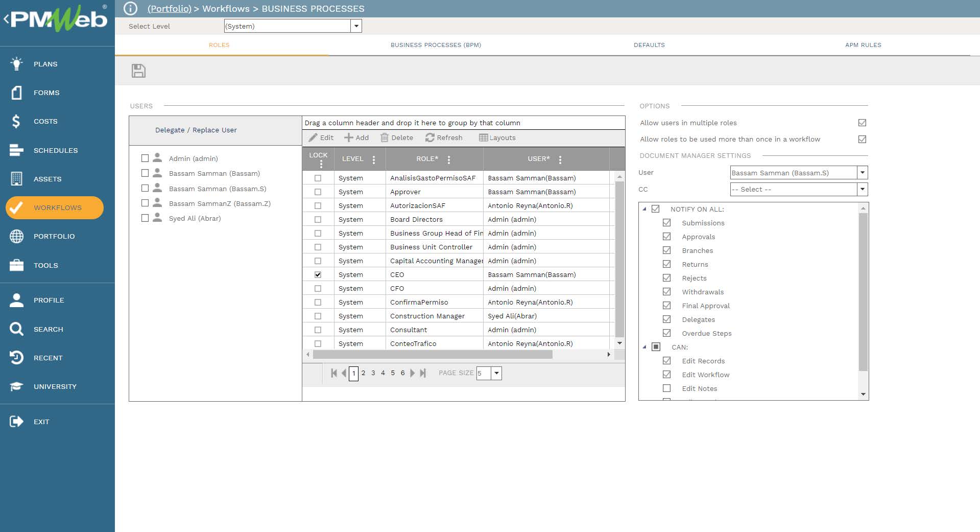Viewport: 980px width, 532px height.
Task: Open Recent history icon
Action: click(x=16, y=358)
